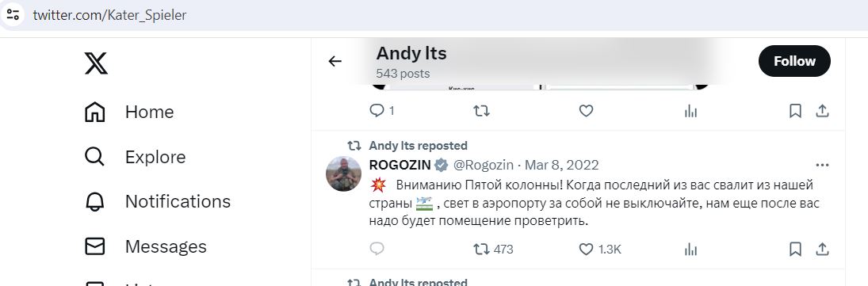Open Home in the sidebar
Image resolution: width=868 pixels, height=286 pixels.
coord(129,112)
